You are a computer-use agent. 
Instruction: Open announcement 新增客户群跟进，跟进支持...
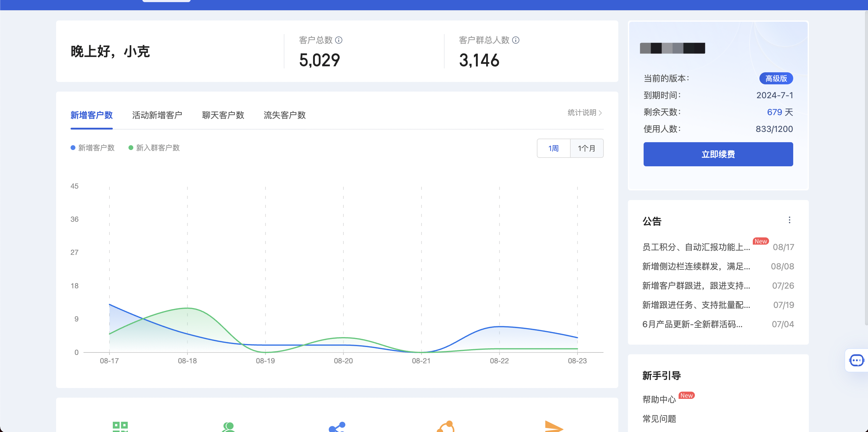696,286
